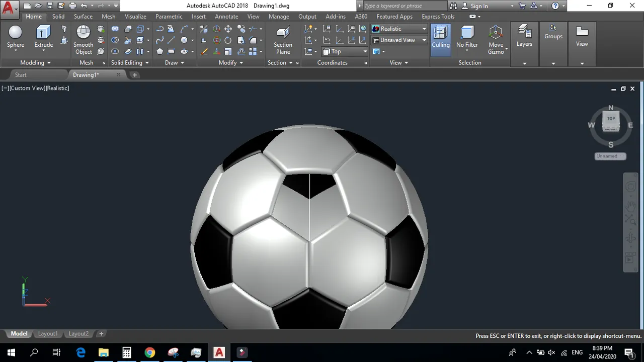Open the Visualize ribbon tab
Screen dimensions: 644x362
135,17
